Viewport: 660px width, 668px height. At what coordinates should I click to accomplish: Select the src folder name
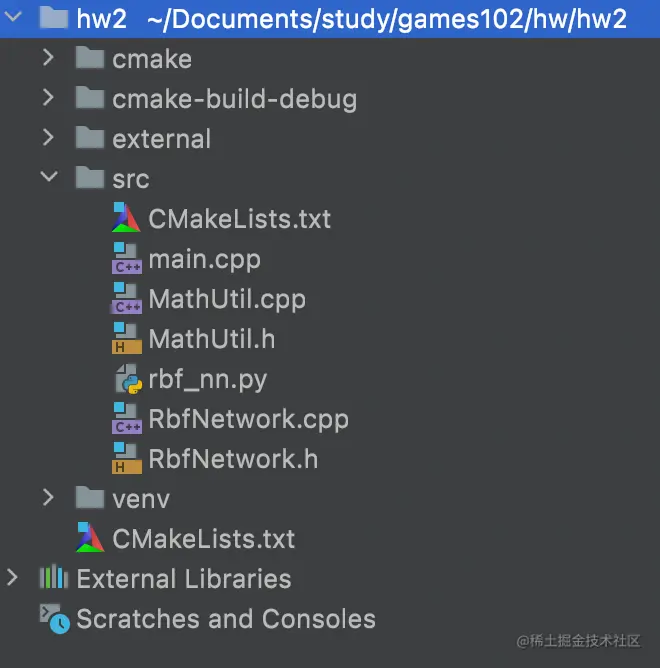click(131, 179)
